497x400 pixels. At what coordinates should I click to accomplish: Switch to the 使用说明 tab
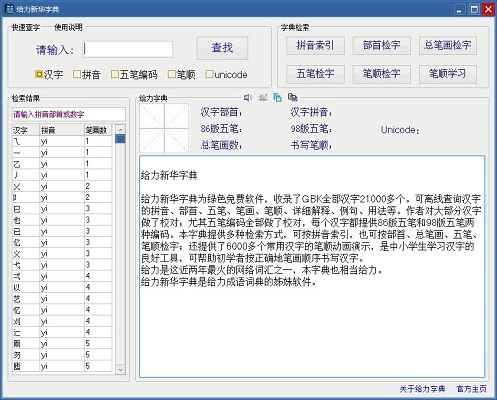coord(68,27)
